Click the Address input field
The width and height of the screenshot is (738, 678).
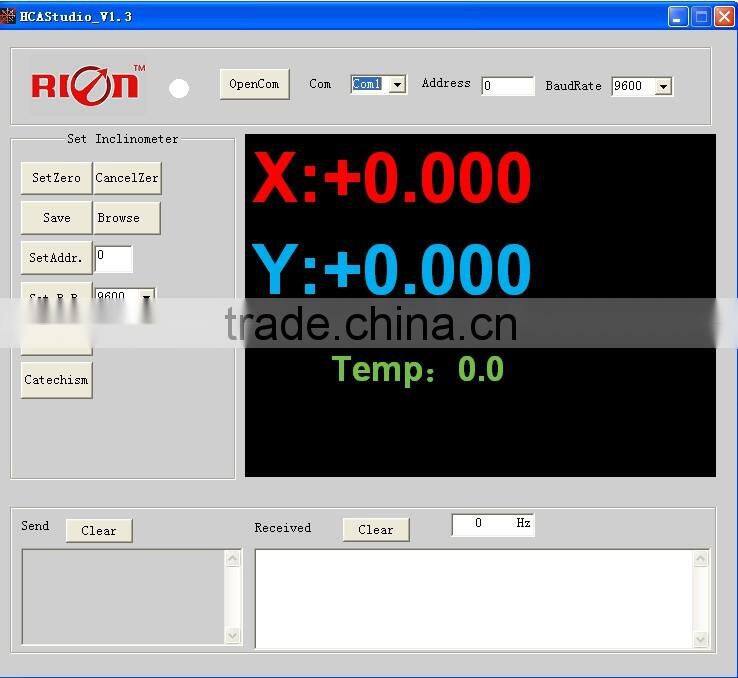pyautogui.click(x=507, y=86)
